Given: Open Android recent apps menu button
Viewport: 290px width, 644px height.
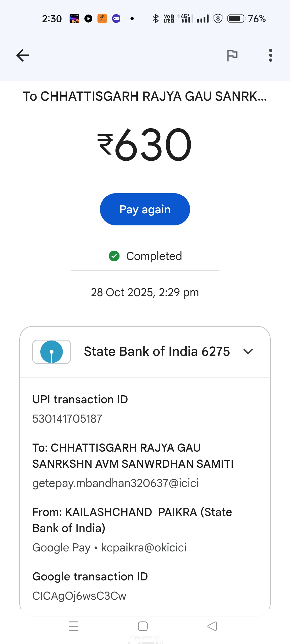Looking at the screenshot, I should pos(74,626).
